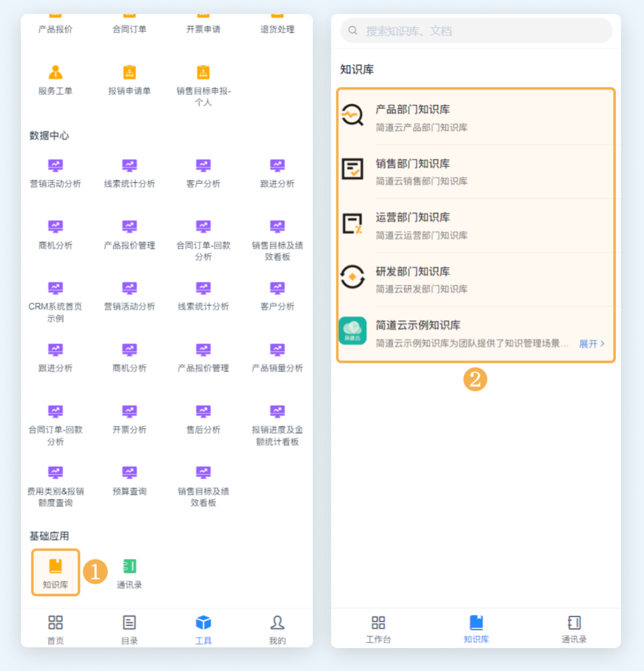The height and width of the screenshot is (671, 644).
Task: Open the 预算查询 dashboard icon
Action: pos(129,472)
